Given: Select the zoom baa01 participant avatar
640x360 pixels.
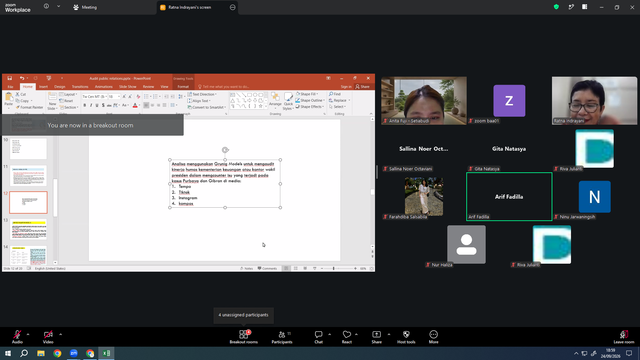Looking at the screenshot, I should point(509,101).
